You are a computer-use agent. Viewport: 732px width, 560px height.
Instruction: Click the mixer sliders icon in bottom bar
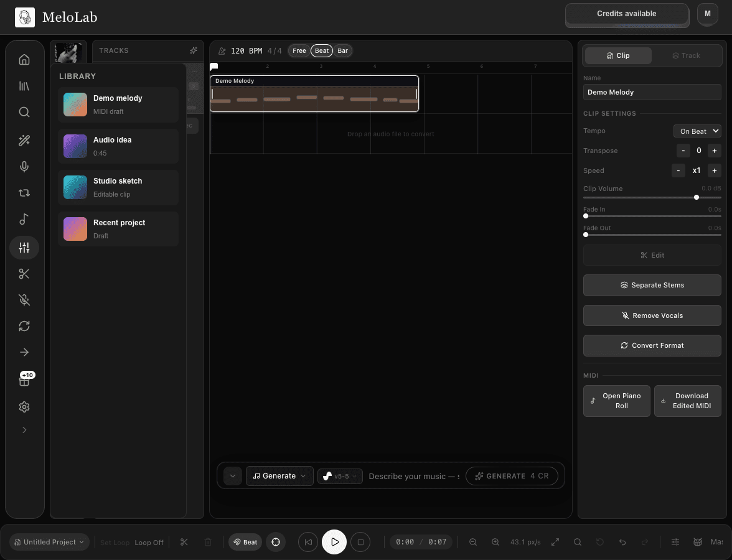(x=675, y=542)
